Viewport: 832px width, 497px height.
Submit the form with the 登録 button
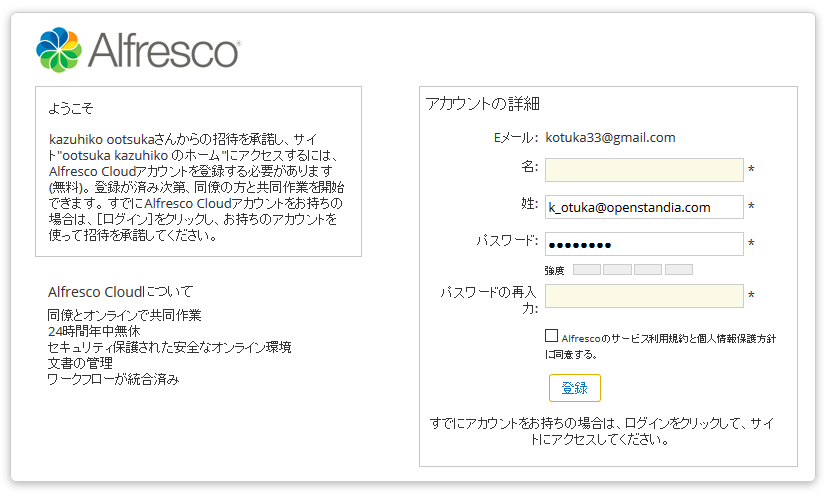click(575, 388)
